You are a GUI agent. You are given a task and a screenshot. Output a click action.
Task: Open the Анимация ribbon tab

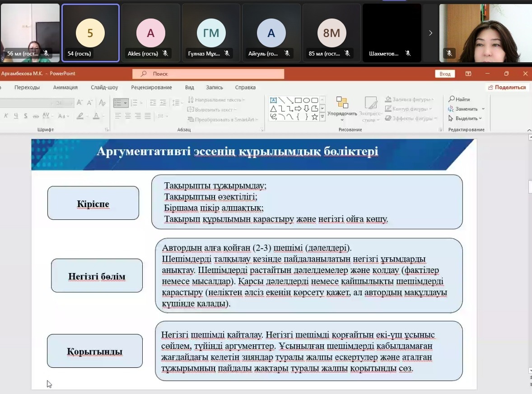65,88
